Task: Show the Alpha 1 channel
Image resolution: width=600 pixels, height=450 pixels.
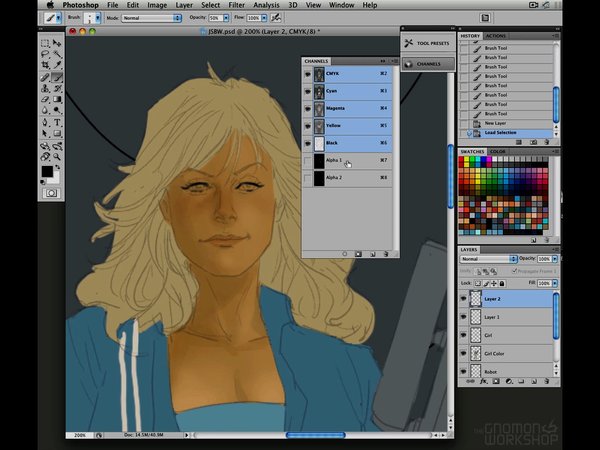Action: (308, 161)
